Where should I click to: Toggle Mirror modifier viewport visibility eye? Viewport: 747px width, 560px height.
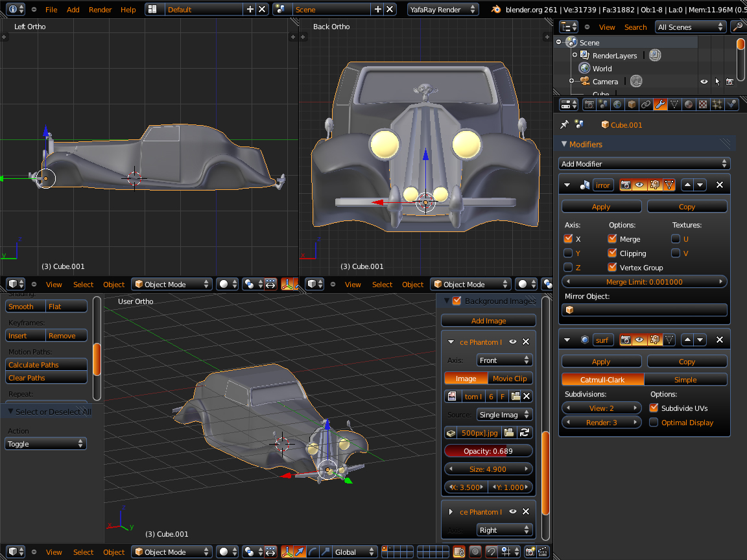[x=639, y=185]
